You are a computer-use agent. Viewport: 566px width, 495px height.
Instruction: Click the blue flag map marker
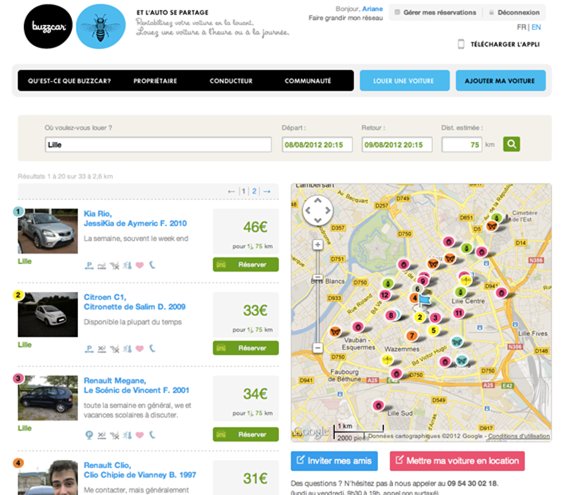click(424, 301)
